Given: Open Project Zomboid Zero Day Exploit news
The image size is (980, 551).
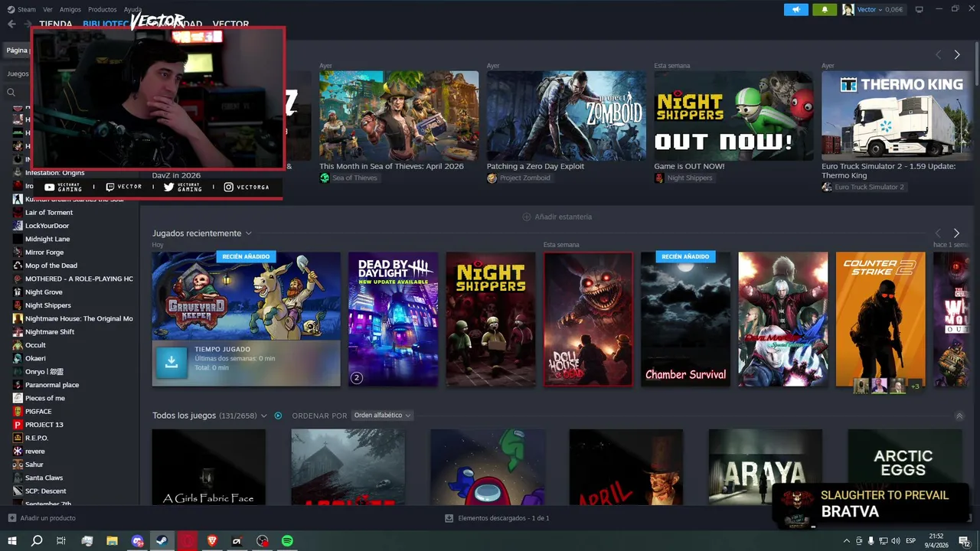Looking at the screenshot, I should [x=567, y=116].
